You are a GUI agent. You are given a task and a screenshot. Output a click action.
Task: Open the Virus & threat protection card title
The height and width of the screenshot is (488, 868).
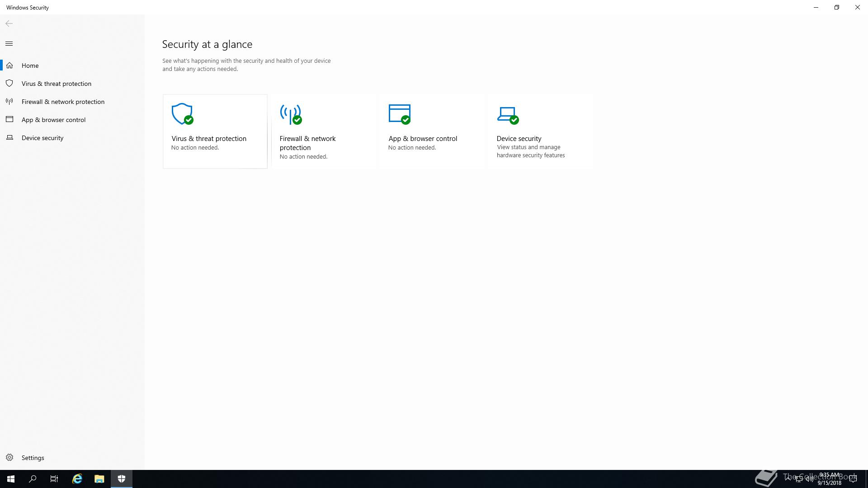coord(209,139)
